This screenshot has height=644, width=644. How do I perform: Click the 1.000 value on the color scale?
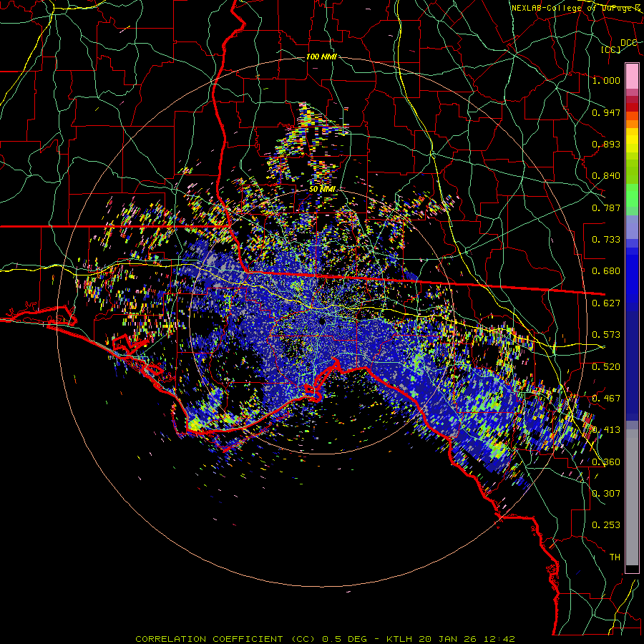[x=606, y=80]
